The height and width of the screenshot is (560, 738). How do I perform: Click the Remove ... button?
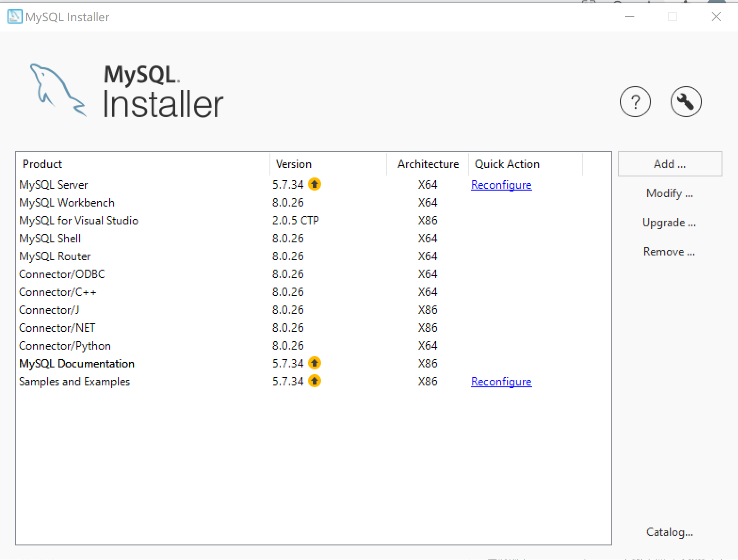coord(669,252)
